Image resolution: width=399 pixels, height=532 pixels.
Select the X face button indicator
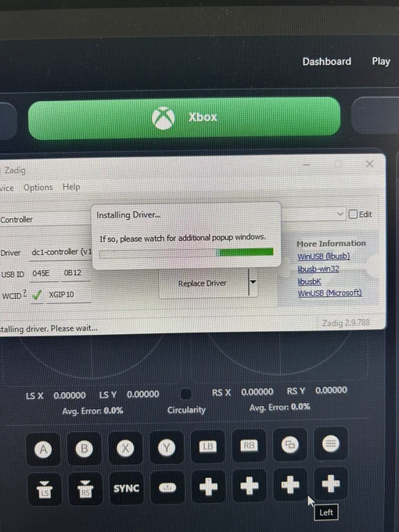[125, 448]
